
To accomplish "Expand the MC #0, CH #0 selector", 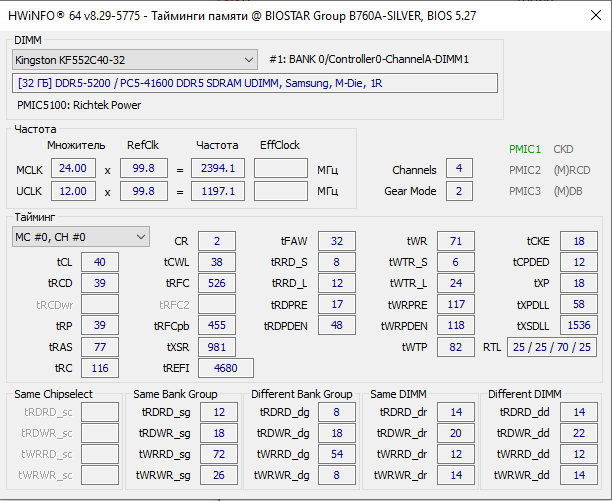I will (80, 237).
